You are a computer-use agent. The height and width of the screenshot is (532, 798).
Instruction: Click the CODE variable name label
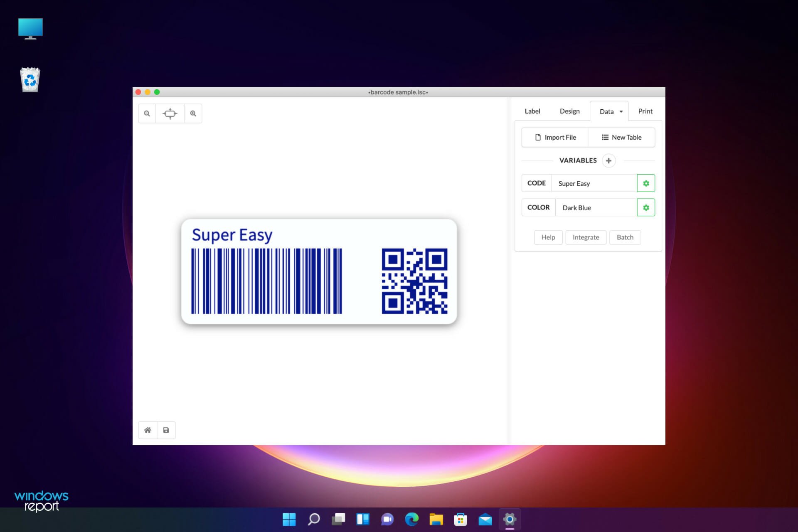click(537, 183)
